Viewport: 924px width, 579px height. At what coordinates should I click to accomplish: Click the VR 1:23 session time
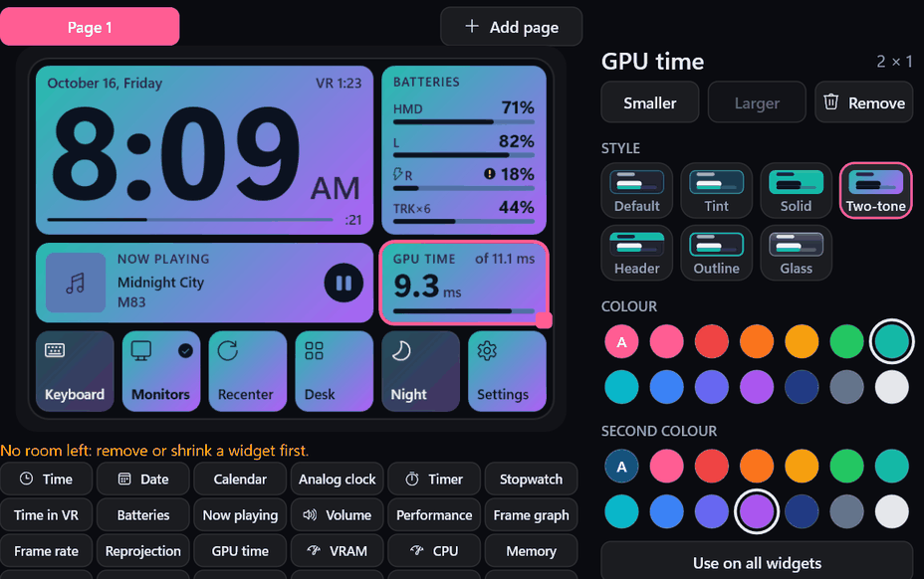[x=339, y=83]
